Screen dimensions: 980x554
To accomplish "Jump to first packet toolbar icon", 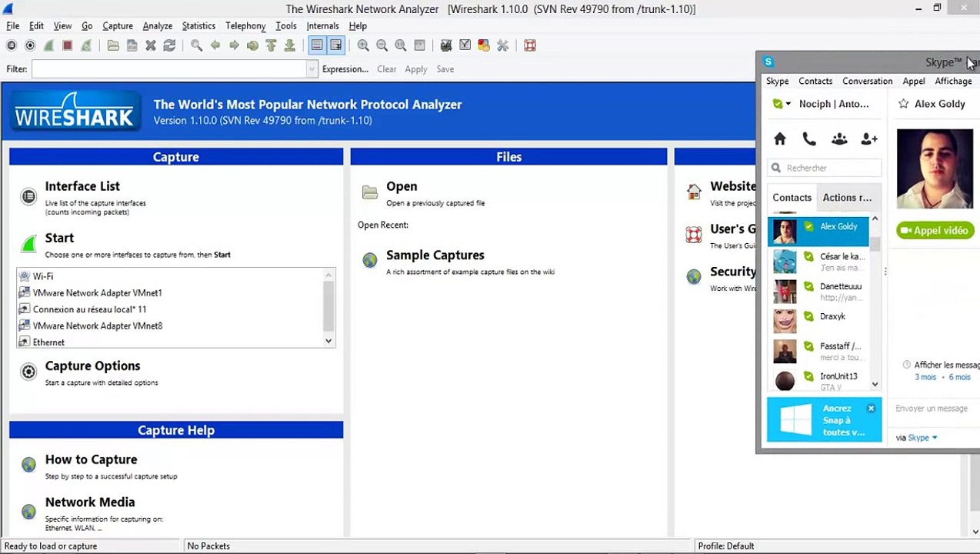I will pyautogui.click(x=271, y=45).
